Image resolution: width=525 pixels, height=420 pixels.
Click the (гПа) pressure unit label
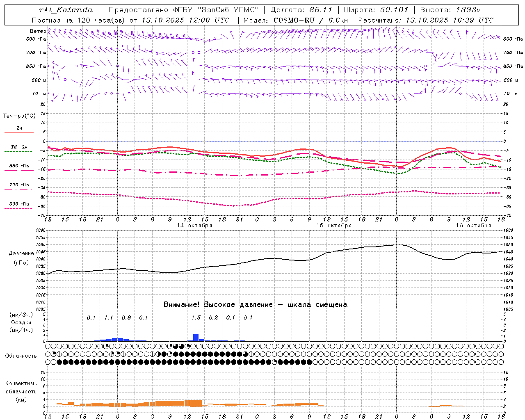click(x=21, y=263)
